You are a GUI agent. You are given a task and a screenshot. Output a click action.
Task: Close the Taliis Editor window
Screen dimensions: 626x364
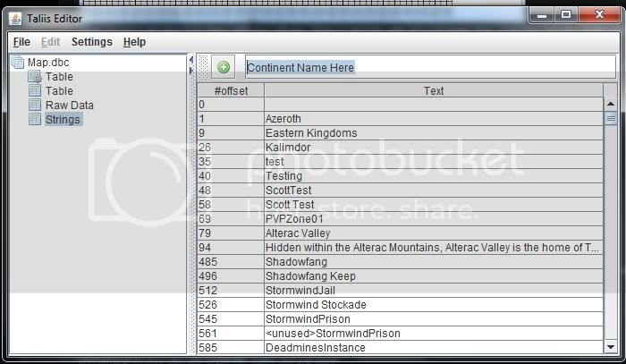[599, 15]
